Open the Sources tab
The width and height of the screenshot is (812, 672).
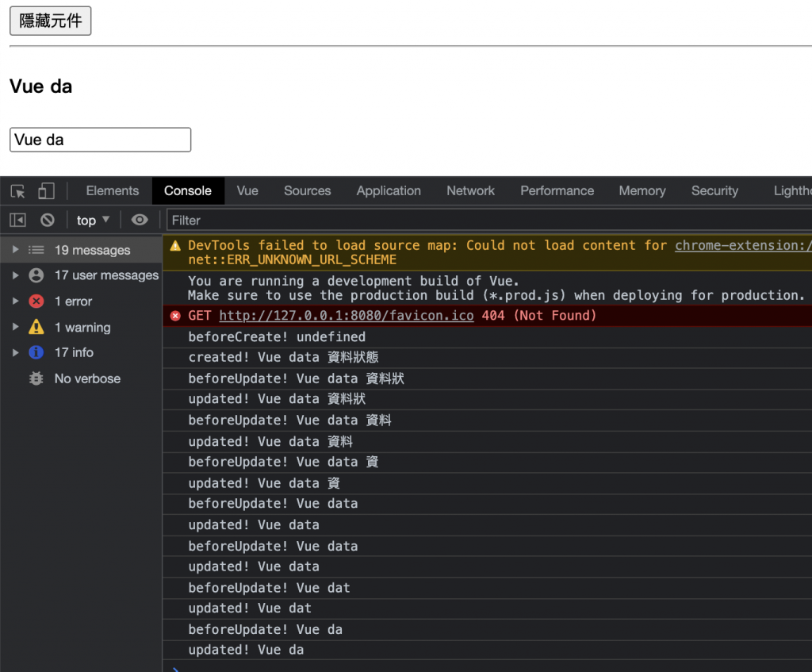[x=307, y=190]
